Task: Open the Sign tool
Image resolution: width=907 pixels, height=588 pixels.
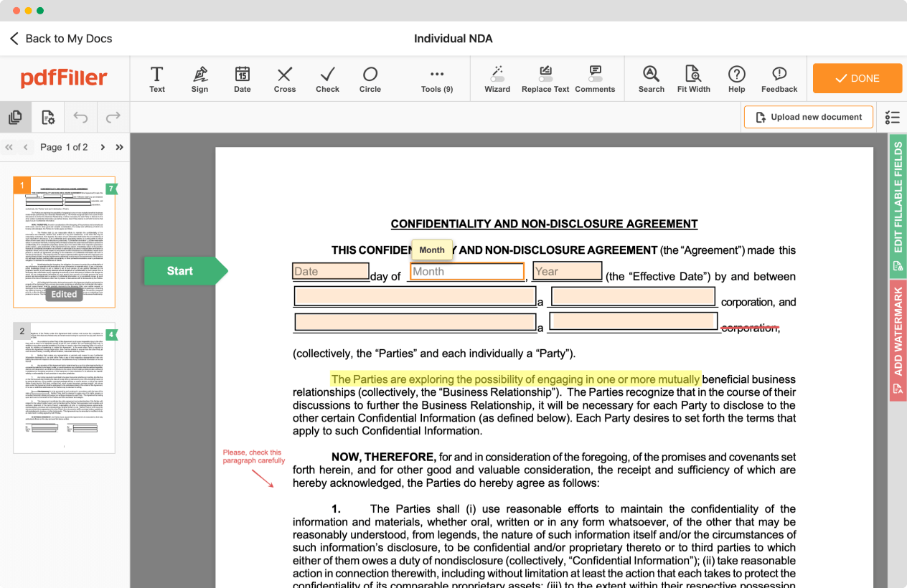Action: pos(199,78)
